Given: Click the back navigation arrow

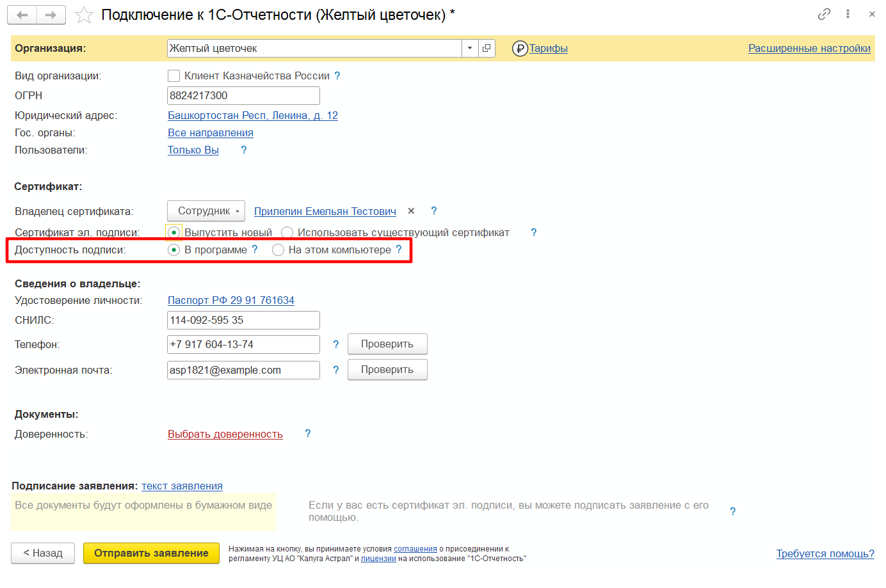Looking at the screenshot, I should click(22, 15).
